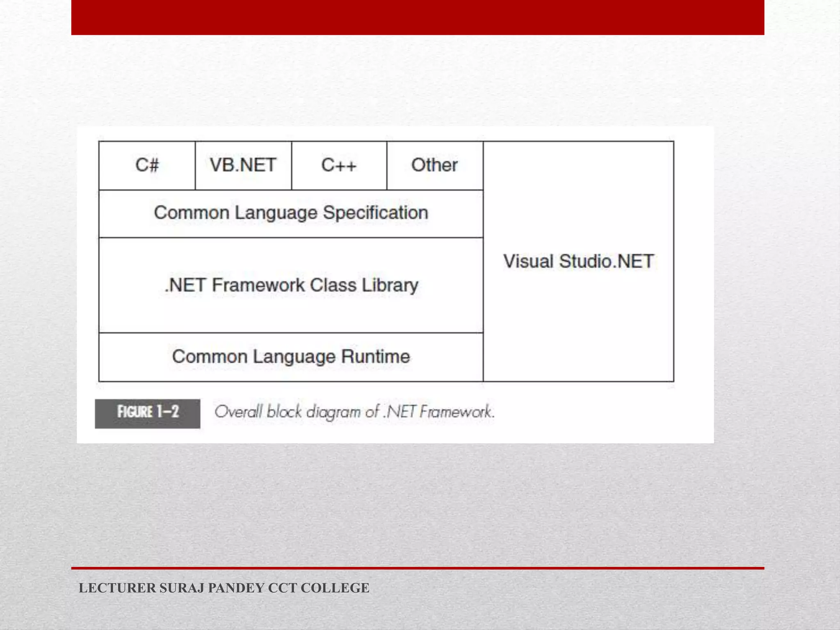Click the word Specification in the diagram
Viewport: 840px width, 630px height.
[x=375, y=213]
